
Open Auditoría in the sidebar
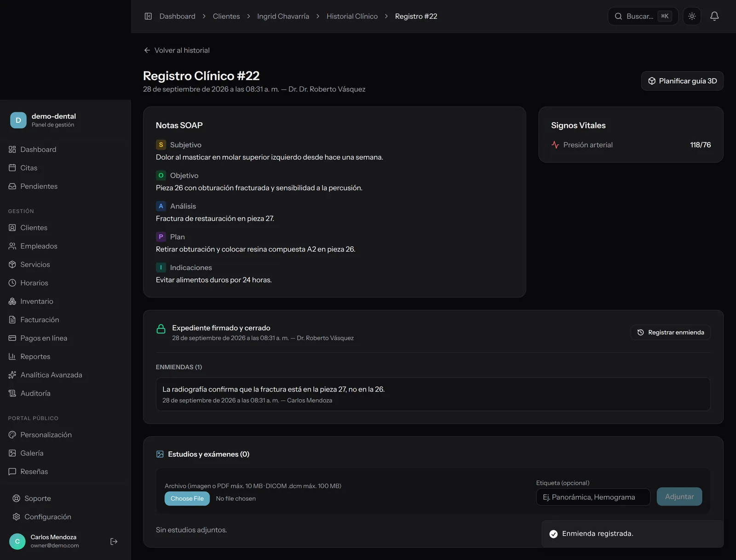click(x=65, y=393)
